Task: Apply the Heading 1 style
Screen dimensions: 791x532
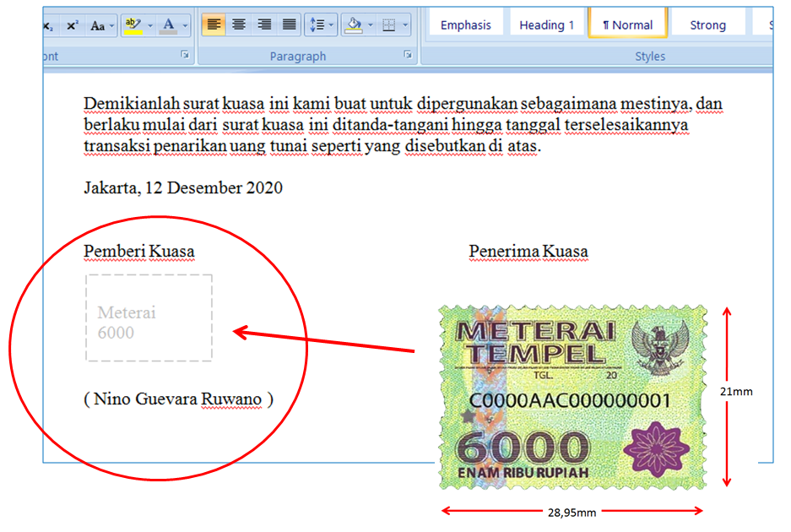Action: click(546, 24)
